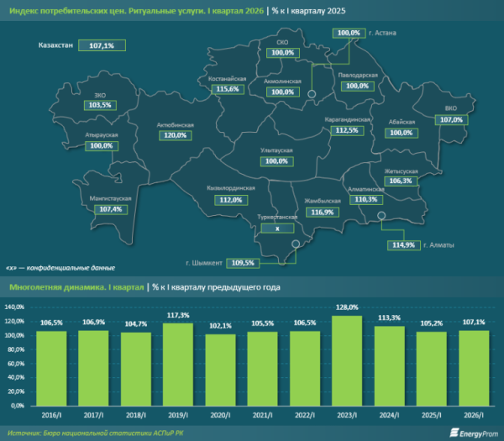Viewport: 504px width, 441px height.
Task: Click the г. Астана value 100,0%
Action: point(349,33)
